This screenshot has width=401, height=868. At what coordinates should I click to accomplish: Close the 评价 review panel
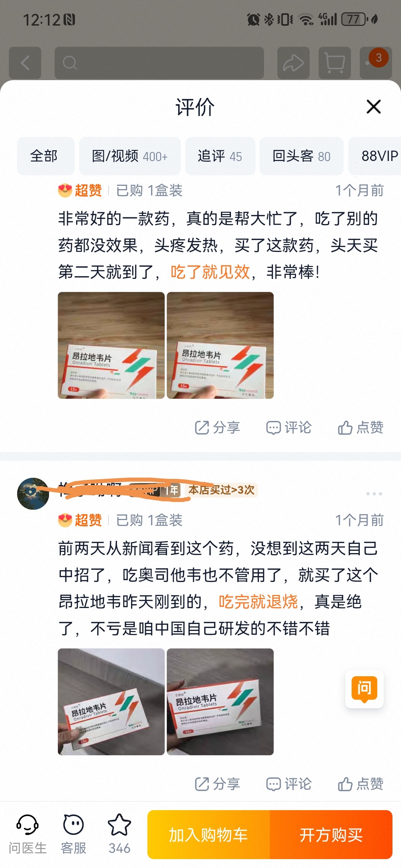point(374,107)
